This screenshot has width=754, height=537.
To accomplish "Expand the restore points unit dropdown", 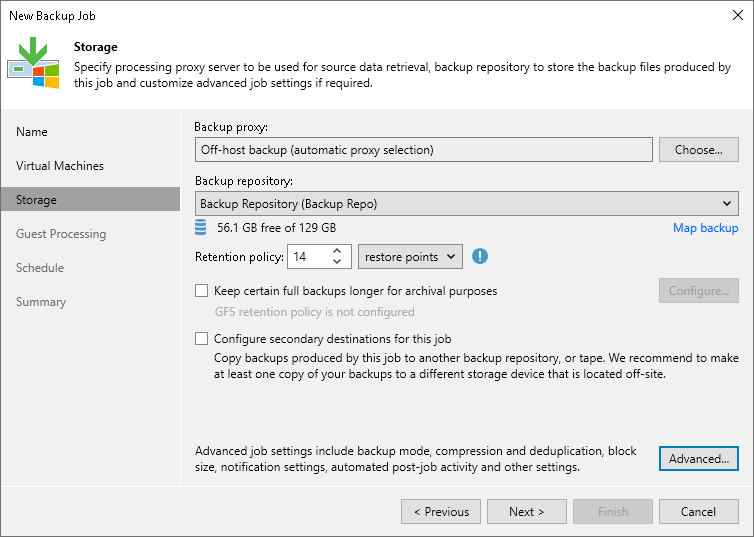I will (410, 257).
